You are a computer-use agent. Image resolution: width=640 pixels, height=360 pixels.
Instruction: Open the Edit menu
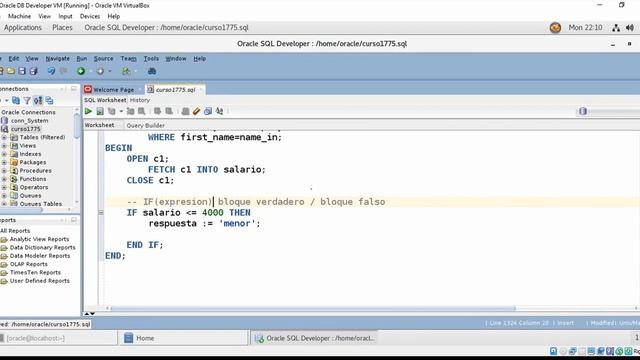[13, 59]
